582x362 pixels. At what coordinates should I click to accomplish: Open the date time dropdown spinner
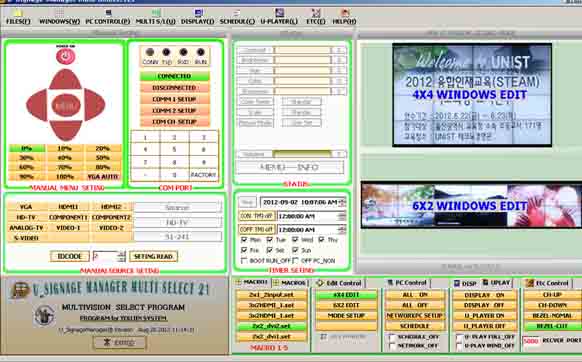[x=342, y=202]
